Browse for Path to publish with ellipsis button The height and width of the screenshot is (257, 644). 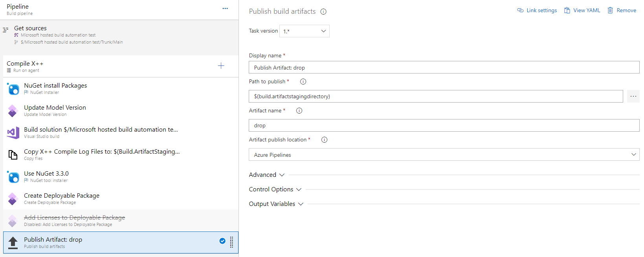(x=633, y=96)
